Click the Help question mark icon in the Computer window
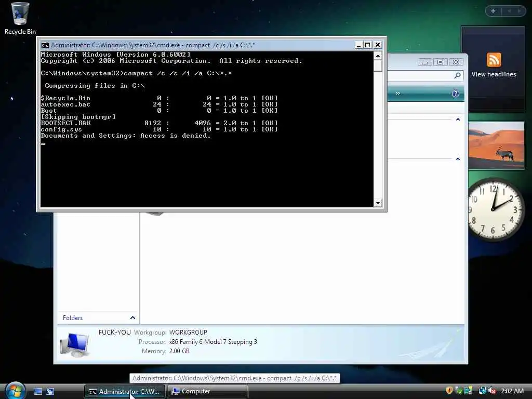This screenshot has height=399, width=532. [455, 94]
